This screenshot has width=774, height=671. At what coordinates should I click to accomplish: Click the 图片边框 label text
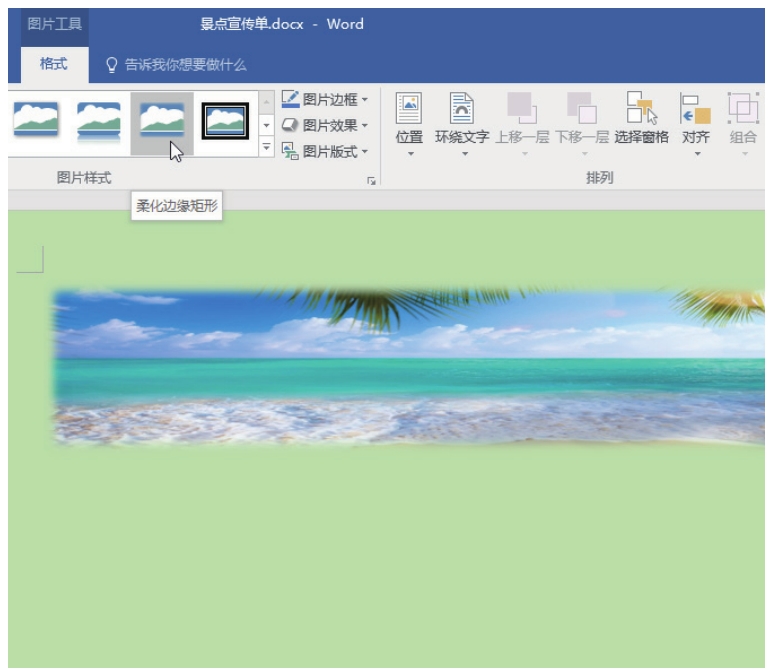(330, 100)
